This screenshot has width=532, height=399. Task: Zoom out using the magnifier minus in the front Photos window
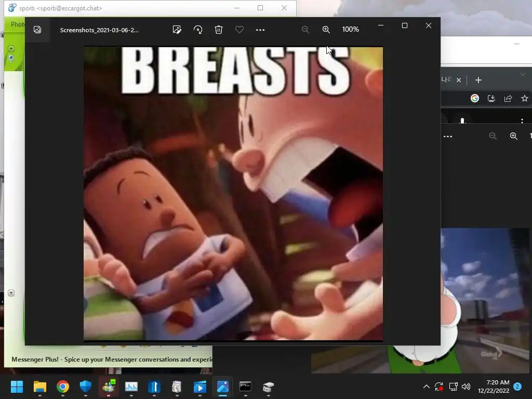pos(305,30)
